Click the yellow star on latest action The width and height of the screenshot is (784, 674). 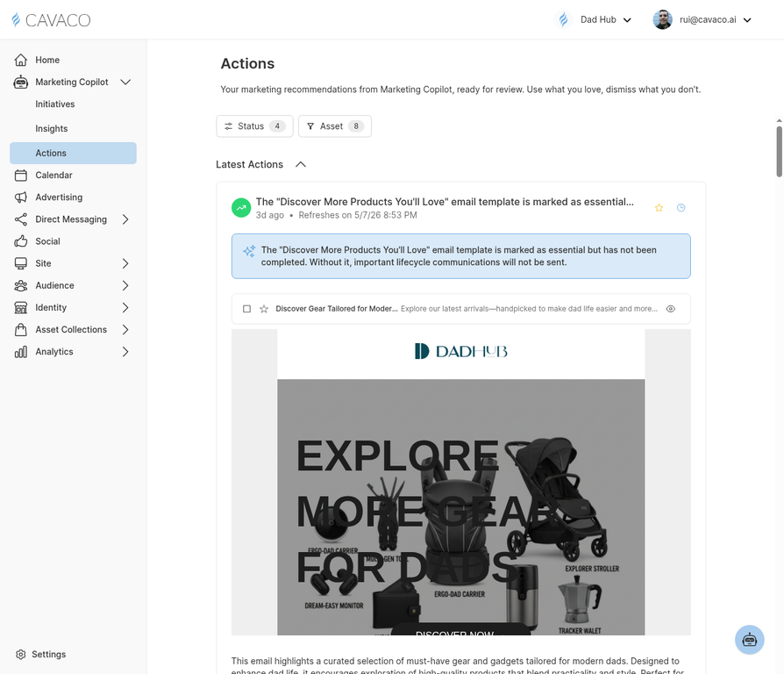tap(659, 208)
